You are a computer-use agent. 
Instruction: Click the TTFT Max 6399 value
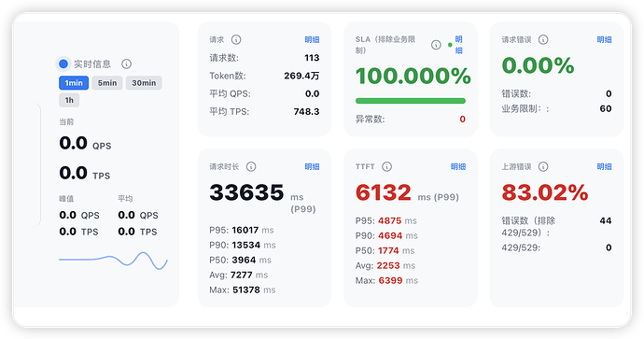tap(390, 280)
